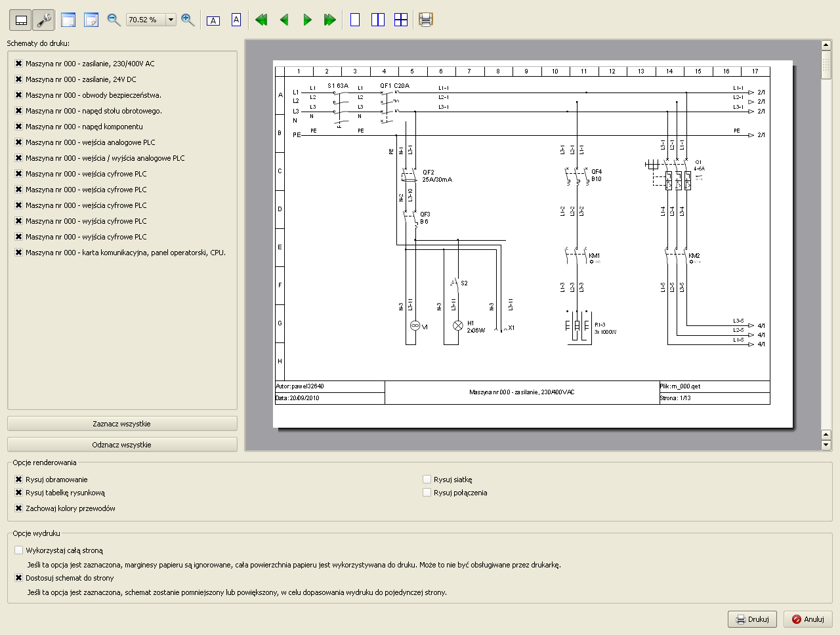Click preview scrollbar down arrow

click(826, 445)
